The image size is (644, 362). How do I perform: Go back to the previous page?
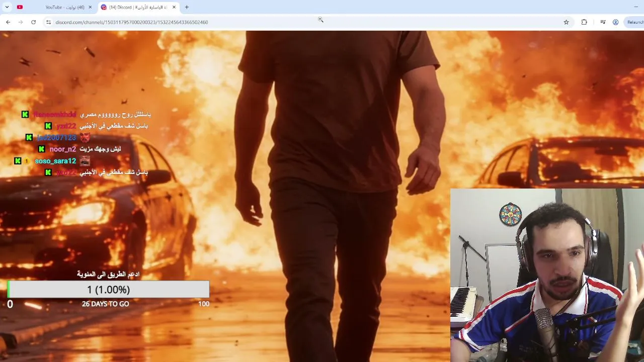point(8,22)
